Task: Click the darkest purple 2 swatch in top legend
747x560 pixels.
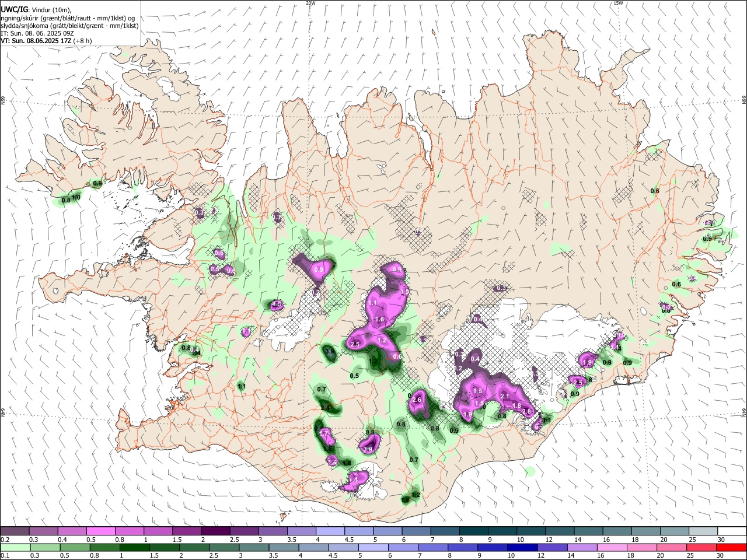Action: [x=215, y=531]
